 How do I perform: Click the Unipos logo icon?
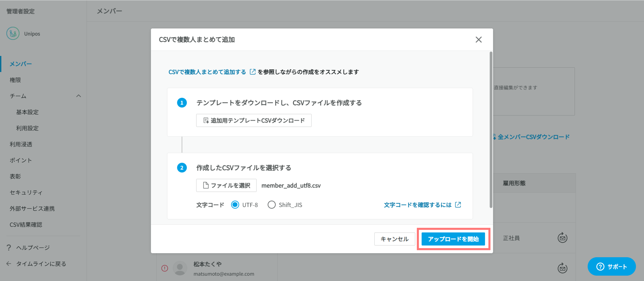pyautogui.click(x=13, y=33)
